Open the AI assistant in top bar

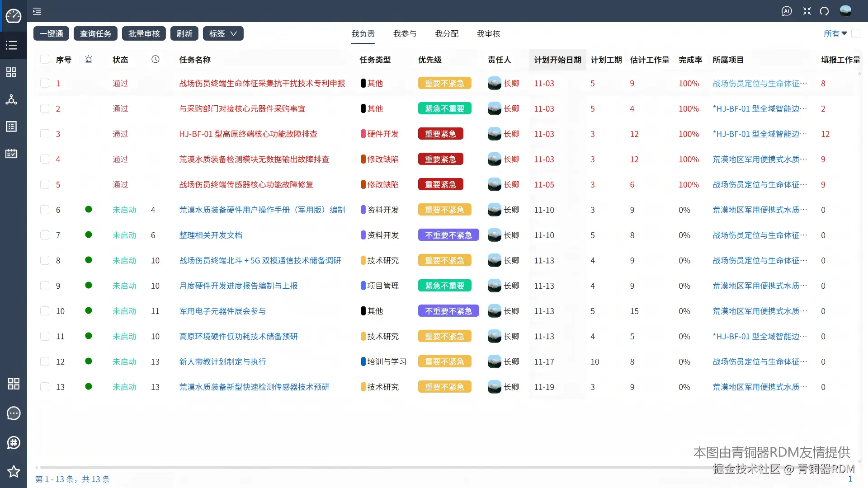(787, 11)
